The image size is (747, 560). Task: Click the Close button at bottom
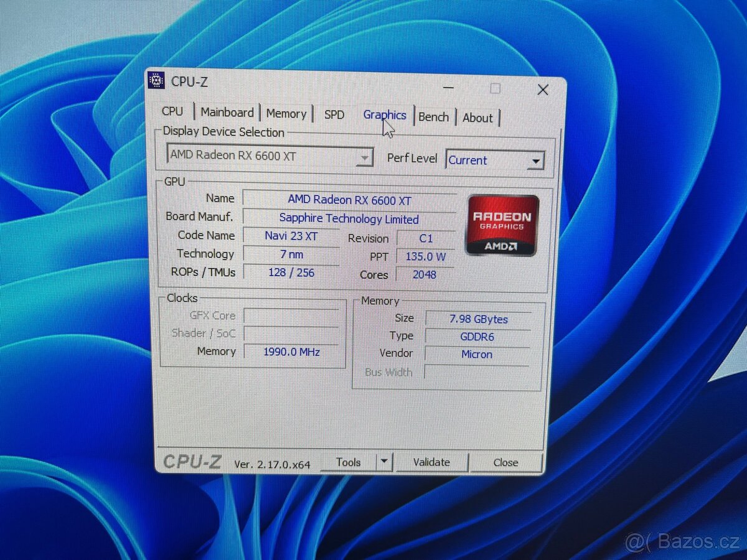506,462
